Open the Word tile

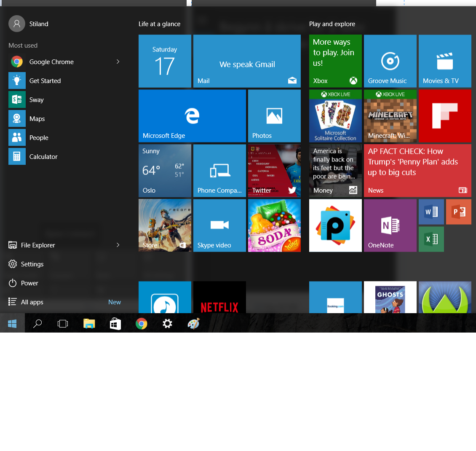pos(431,212)
